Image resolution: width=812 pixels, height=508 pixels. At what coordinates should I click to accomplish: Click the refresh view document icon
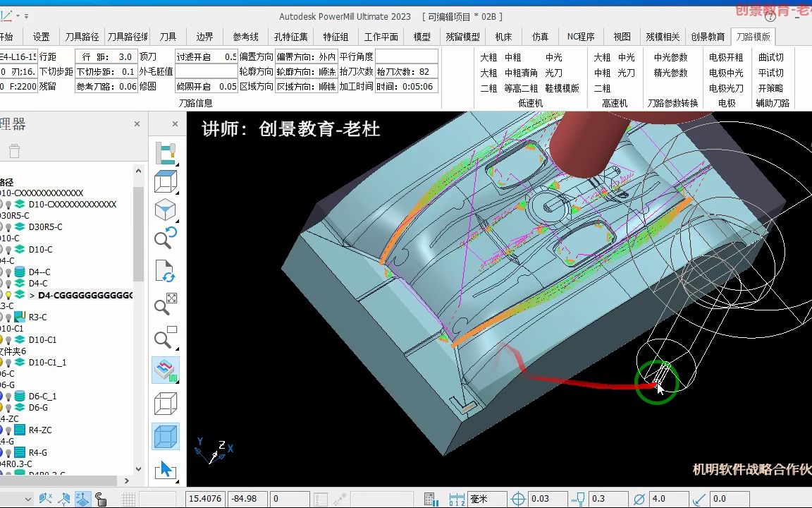point(166,272)
